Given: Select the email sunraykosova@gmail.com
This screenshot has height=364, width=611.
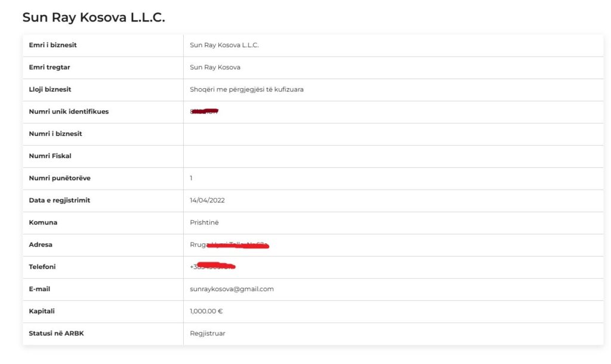Looking at the screenshot, I should (232, 289).
